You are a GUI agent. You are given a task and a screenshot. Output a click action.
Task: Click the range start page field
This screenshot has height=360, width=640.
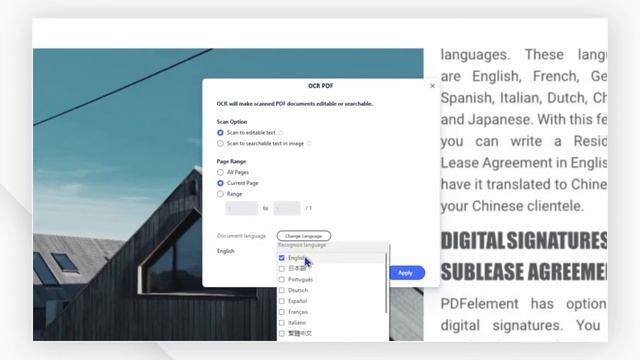(242, 208)
